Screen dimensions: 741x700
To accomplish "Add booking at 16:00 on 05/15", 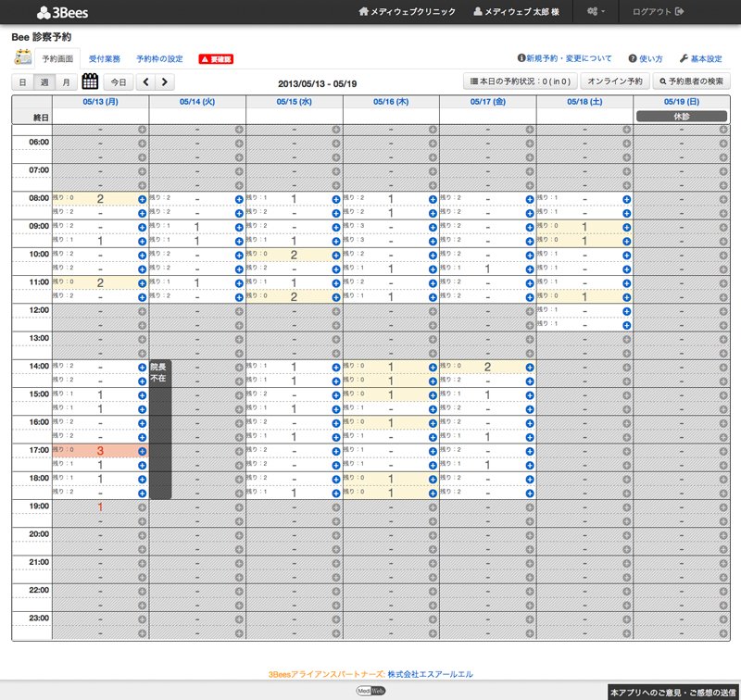I will [336, 424].
